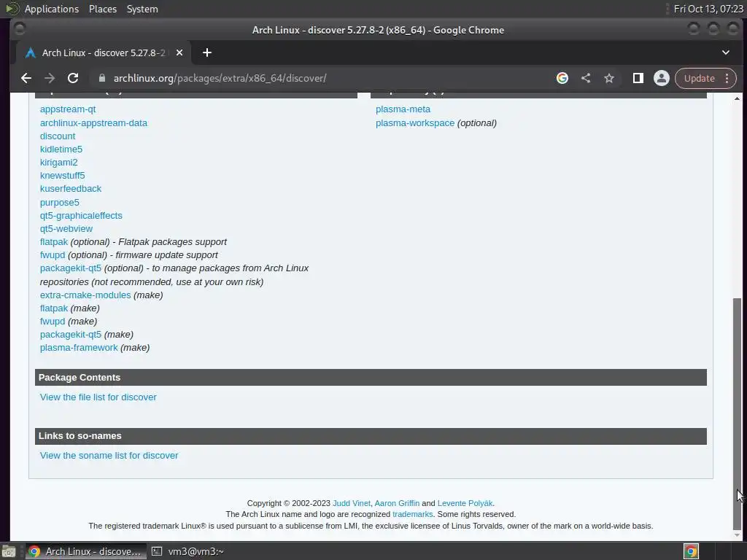747x560 pixels.
Task: Select the Arch Linux discover tab
Action: pos(104,52)
